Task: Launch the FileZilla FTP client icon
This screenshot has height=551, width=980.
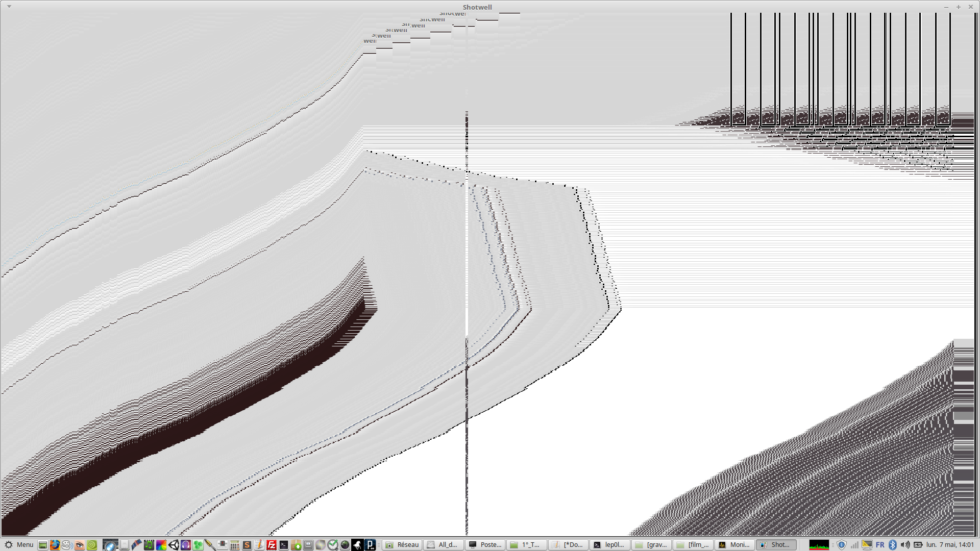Action: pos(272,545)
